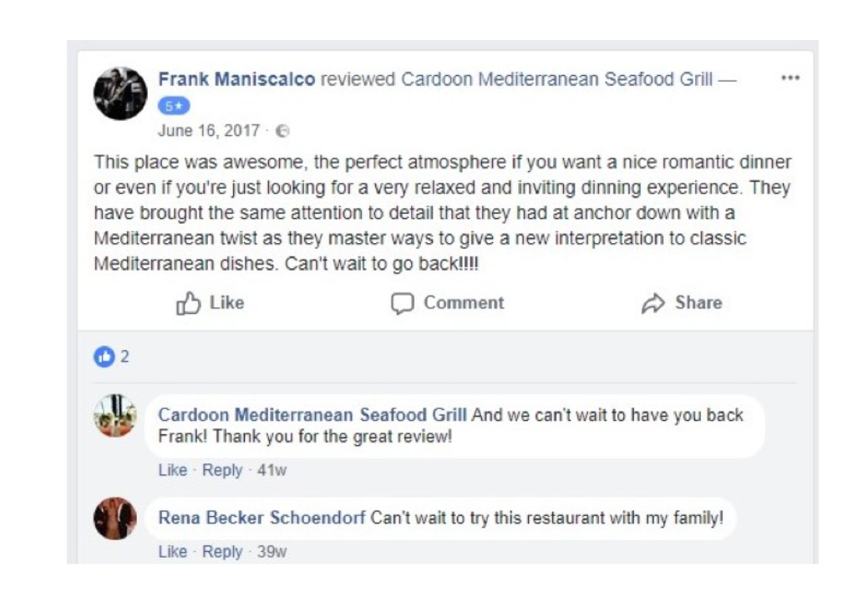Open Frank Maniscalco's profile name link
Image resolution: width=868 pixels, height=592 pixels.
click(236, 79)
